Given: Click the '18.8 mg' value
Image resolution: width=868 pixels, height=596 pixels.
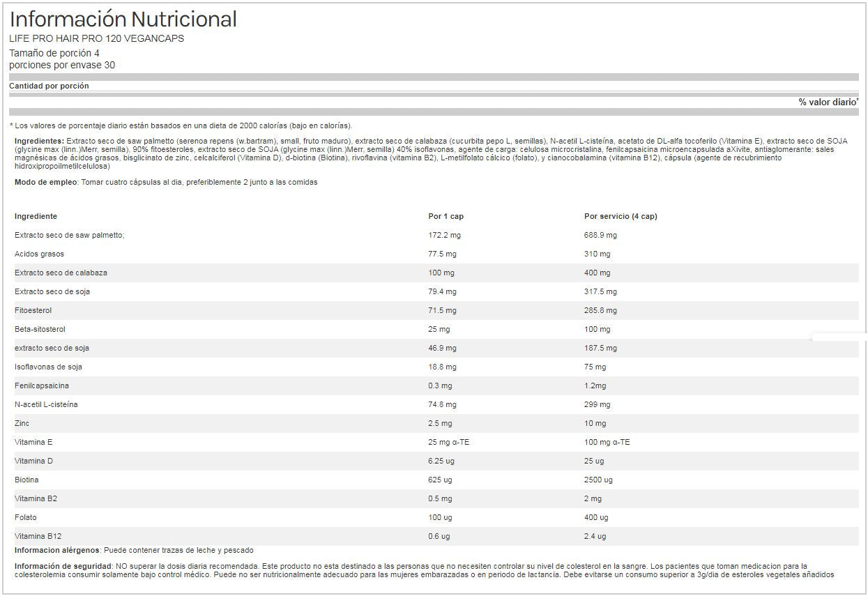Looking at the screenshot, I should [442, 367].
